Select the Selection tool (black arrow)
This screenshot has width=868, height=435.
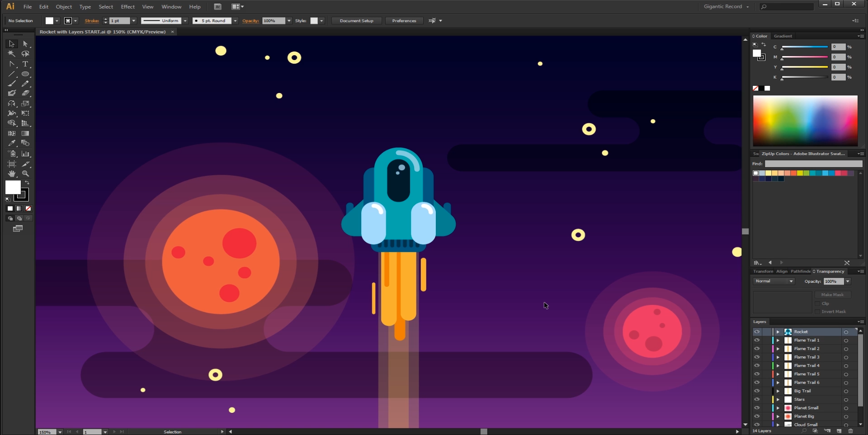[x=12, y=44]
